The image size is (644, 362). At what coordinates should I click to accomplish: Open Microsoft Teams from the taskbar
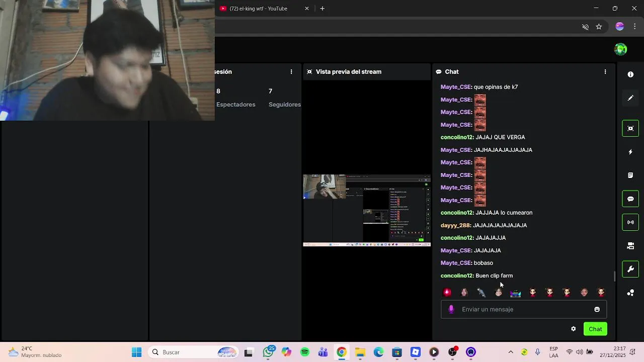pos(323,352)
